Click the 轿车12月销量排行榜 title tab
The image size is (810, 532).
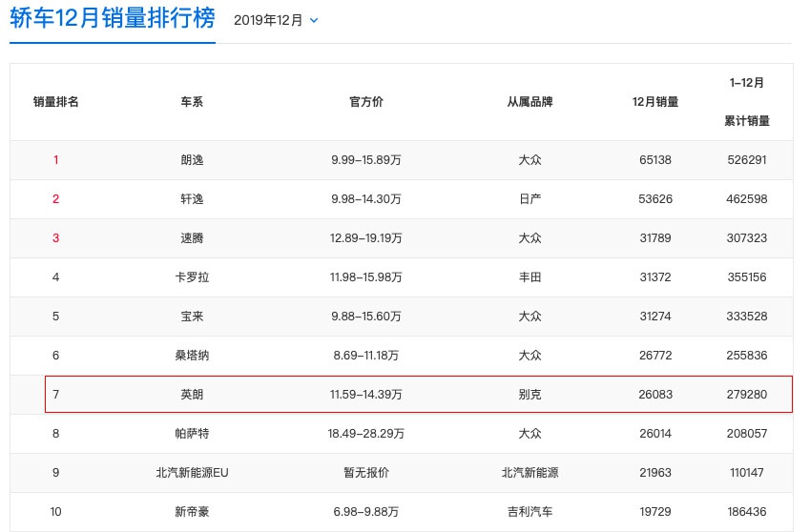(x=112, y=18)
